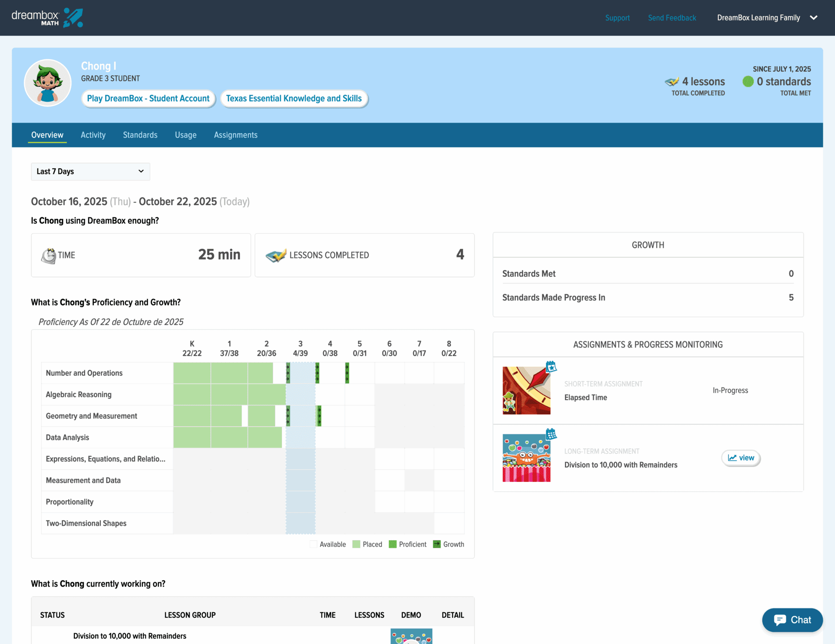Click Play DreamBox - Student Account button
The image size is (835, 644).
(x=148, y=98)
